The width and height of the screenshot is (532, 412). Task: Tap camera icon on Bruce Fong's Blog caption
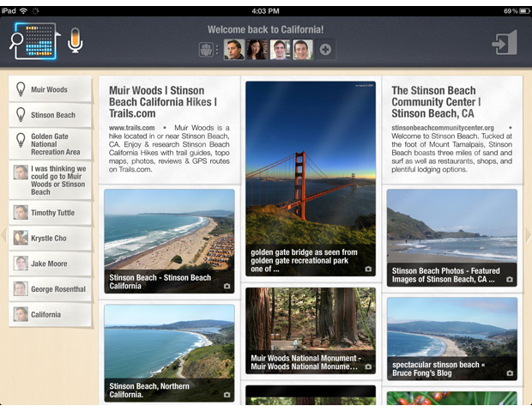pos(510,373)
